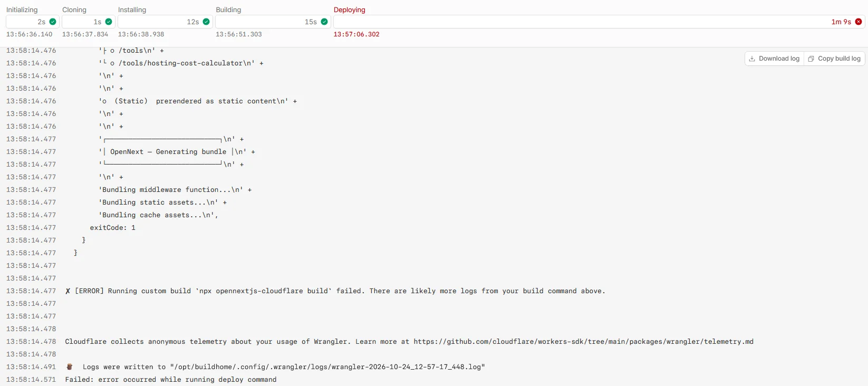Click the 'Bundling middleware function...' line
This screenshot has width=868, height=386.
point(175,190)
